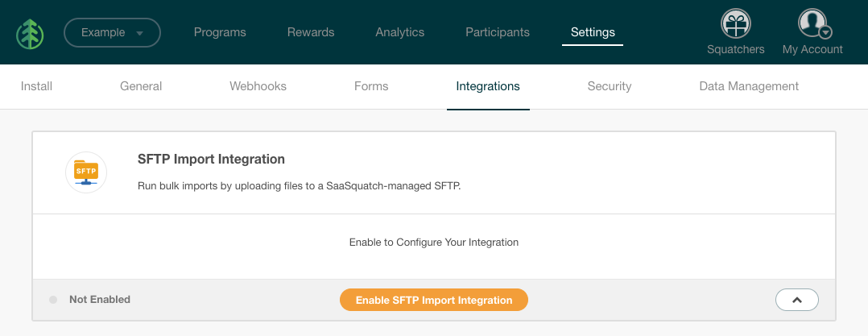Image resolution: width=868 pixels, height=336 pixels.
Task: Click the SFTP integration folder icon
Action: 85,172
